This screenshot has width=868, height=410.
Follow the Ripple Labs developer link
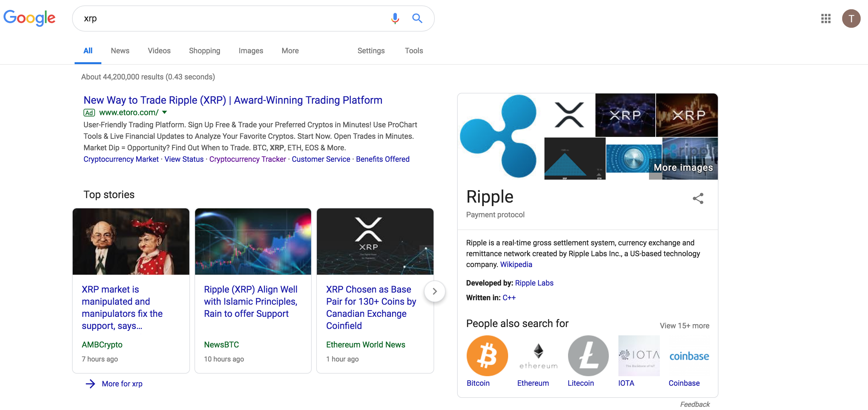[534, 283]
